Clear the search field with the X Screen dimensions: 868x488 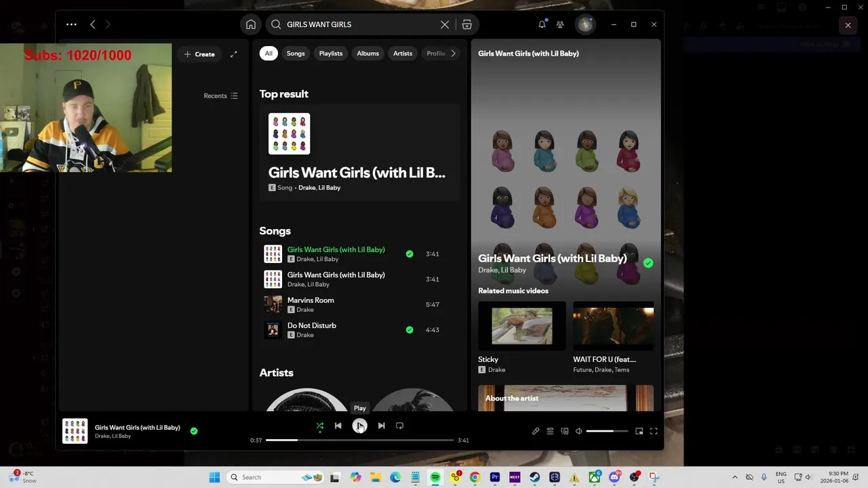pyautogui.click(x=445, y=24)
